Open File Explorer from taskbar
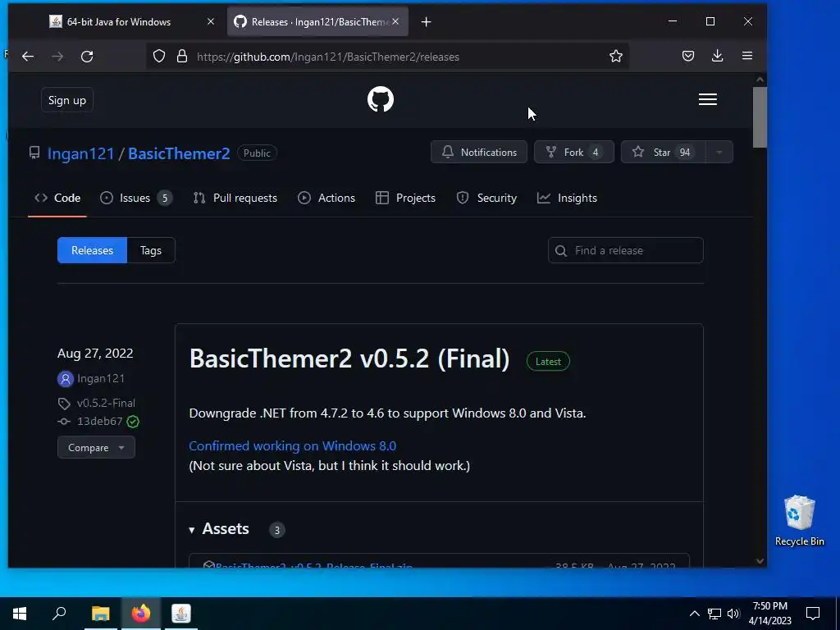 click(x=100, y=614)
